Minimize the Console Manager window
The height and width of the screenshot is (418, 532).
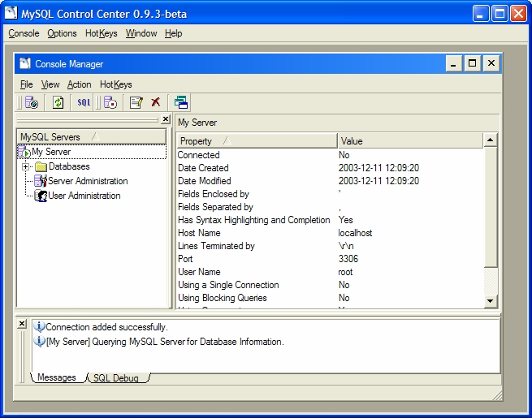click(x=453, y=63)
